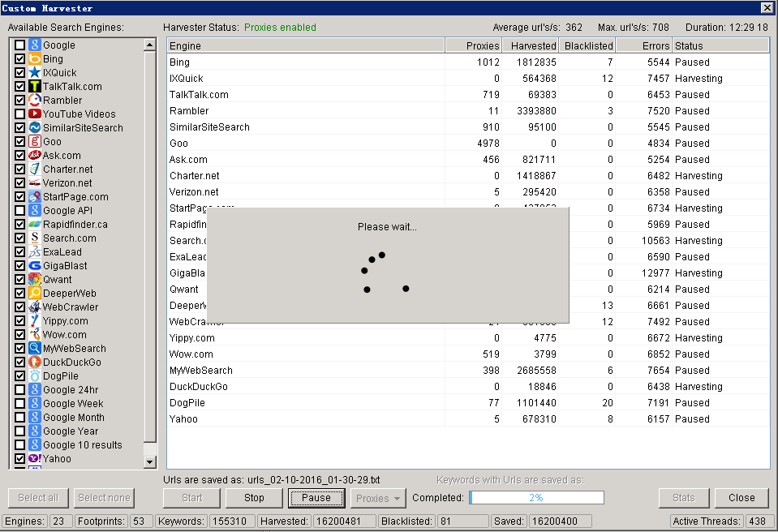Click the engine list scroll down arrow
The width and height of the screenshot is (778, 532).
(x=150, y=462)
